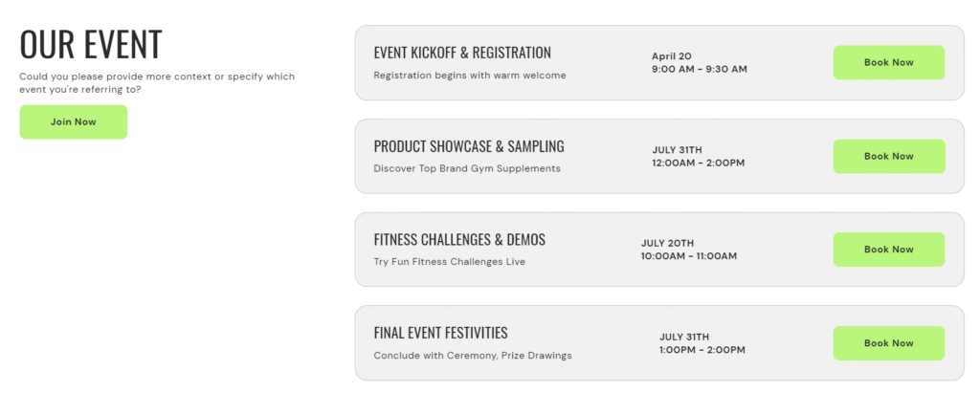This screenshot has width=980, height=393.
Task: Click the Join Now button
Action: tap(73, 121)
